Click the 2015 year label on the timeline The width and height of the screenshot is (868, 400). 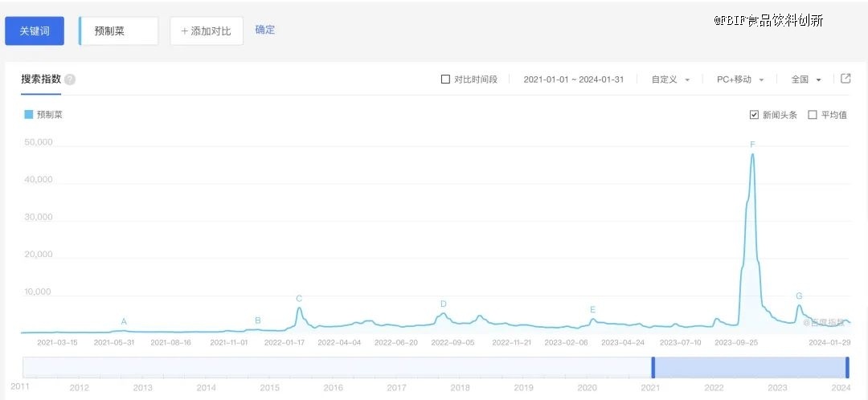coord(269,388)
